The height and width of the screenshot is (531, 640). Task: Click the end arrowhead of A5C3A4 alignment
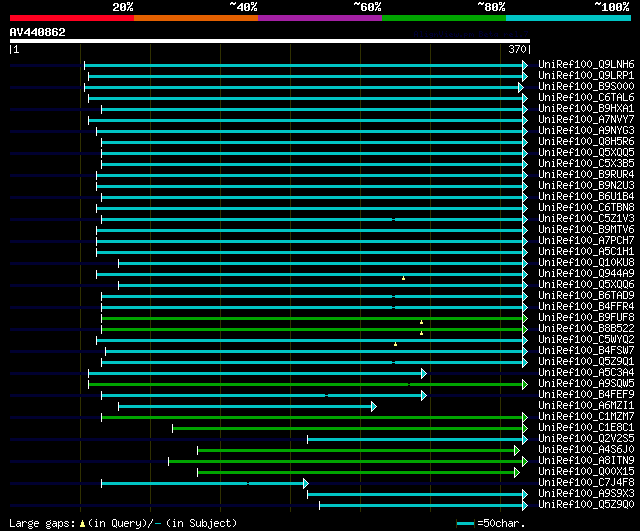[x=424, y=373]
